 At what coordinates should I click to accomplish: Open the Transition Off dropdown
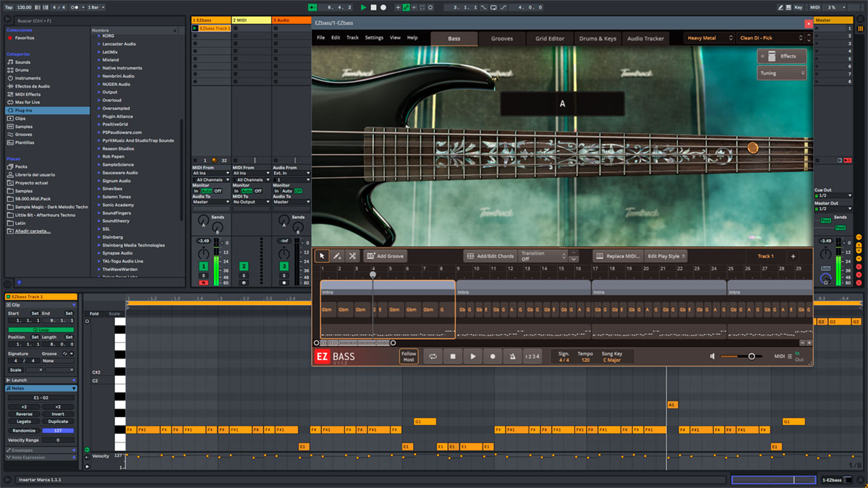(x=543, y=256)
